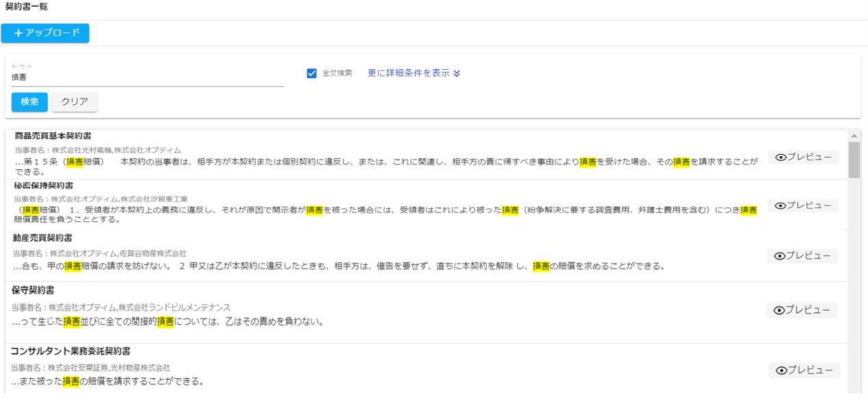Screen dimensions: 868x398
Task: Open the 保守契約書 title
Action: coord(34,290)
